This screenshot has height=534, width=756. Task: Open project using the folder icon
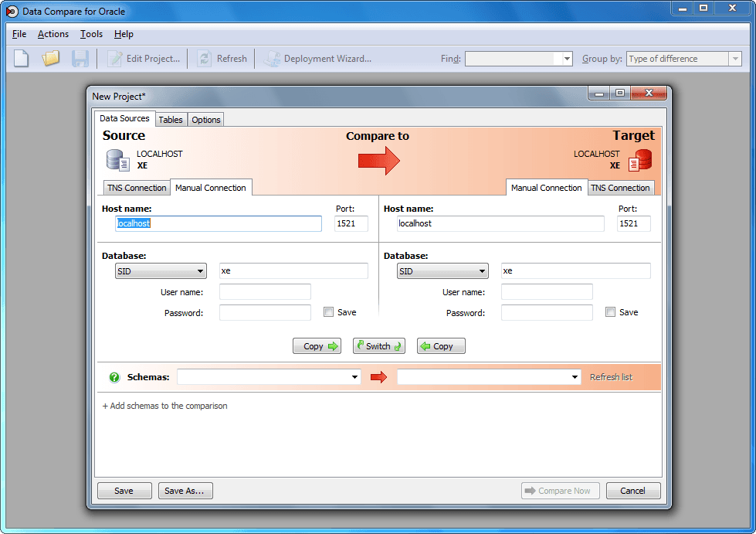click(x=50, y=59)
